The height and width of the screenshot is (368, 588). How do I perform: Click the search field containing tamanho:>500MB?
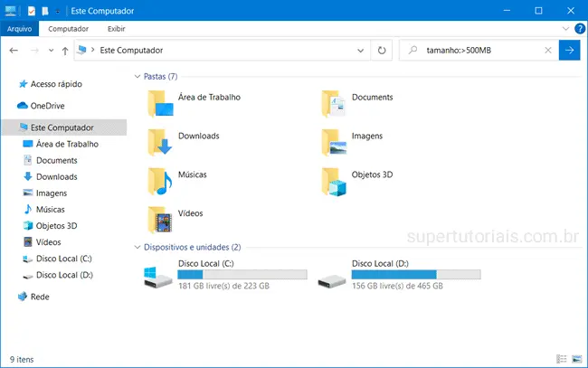click(479, 51)
